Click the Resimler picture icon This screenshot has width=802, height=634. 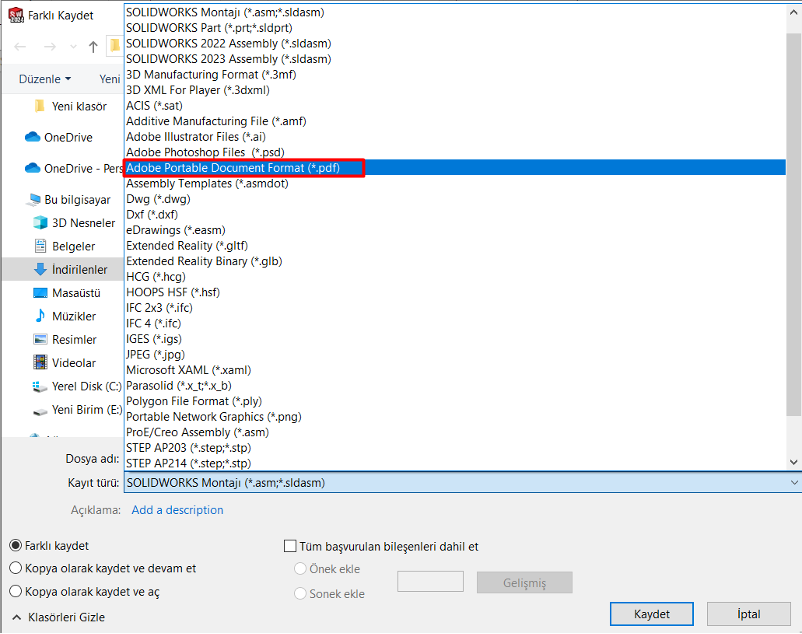(40, 339)
